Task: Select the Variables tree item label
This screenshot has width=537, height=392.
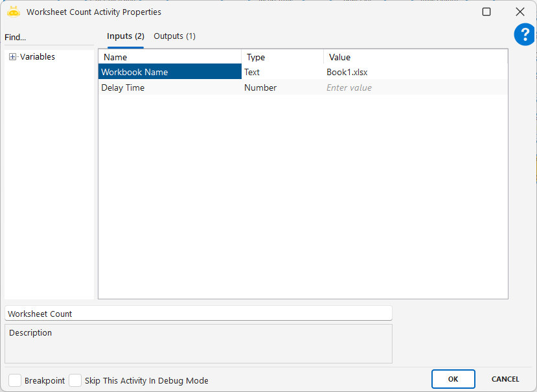Action: (x=38, y=57)
